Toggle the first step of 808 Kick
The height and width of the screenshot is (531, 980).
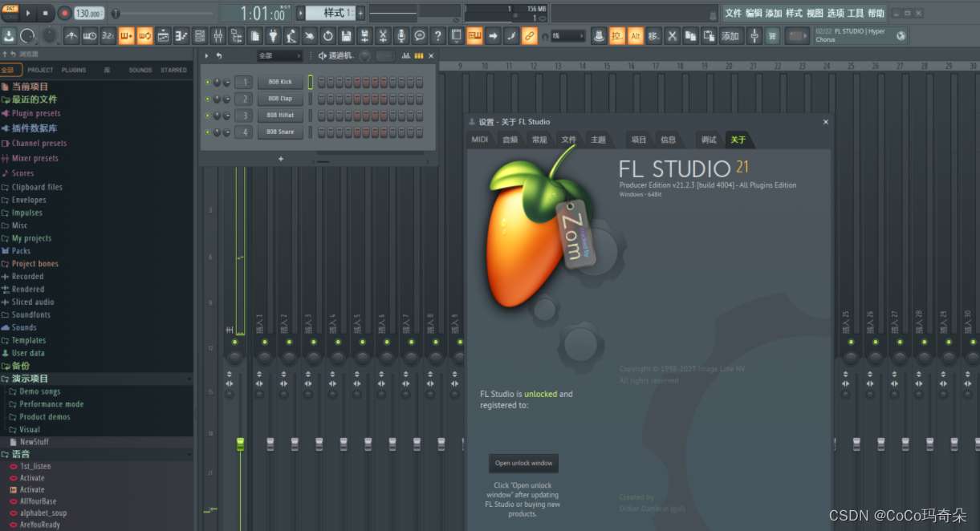322,82
